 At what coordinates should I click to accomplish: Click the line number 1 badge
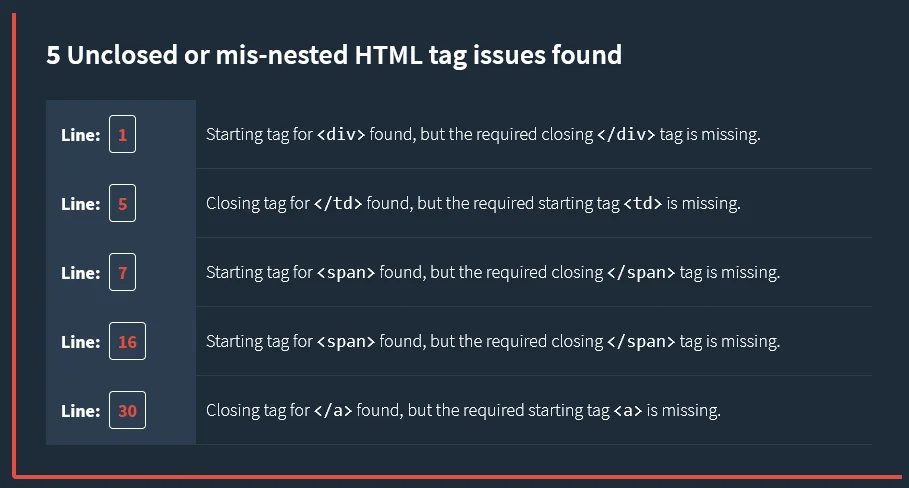pos(122,135)
